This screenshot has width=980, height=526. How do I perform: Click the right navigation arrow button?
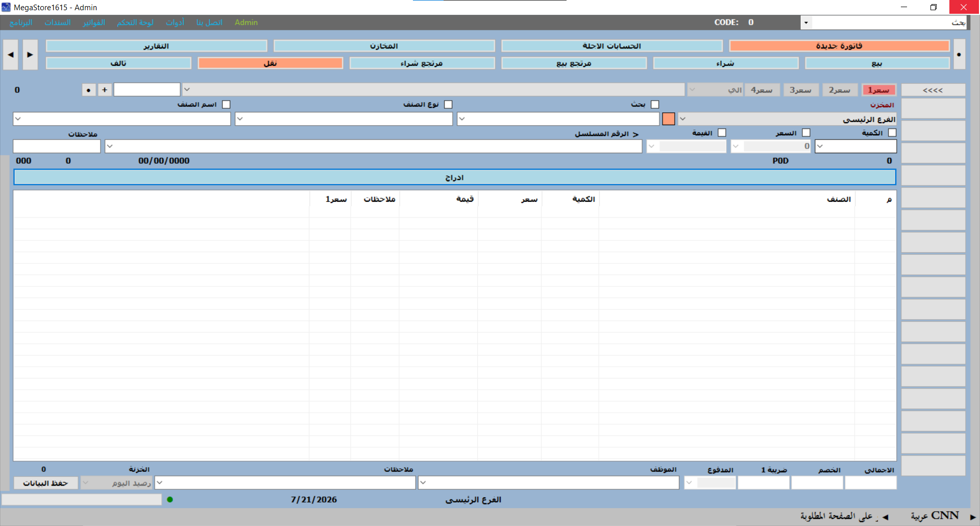pyautogui.click(x=30, y=55)
